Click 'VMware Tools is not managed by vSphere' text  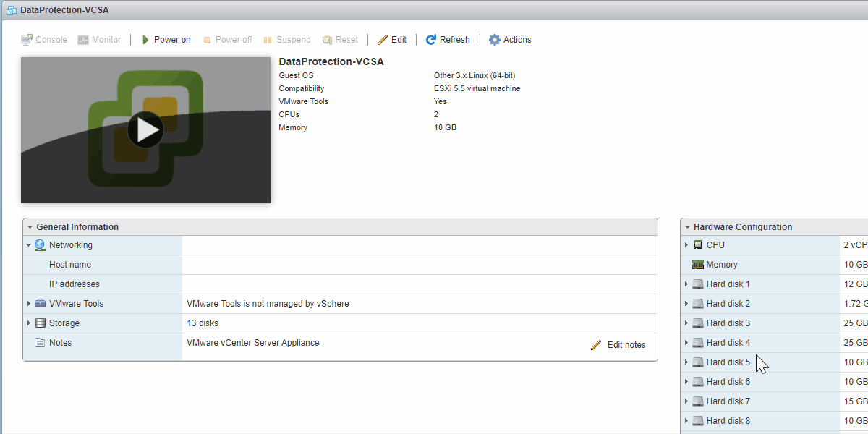268,304
